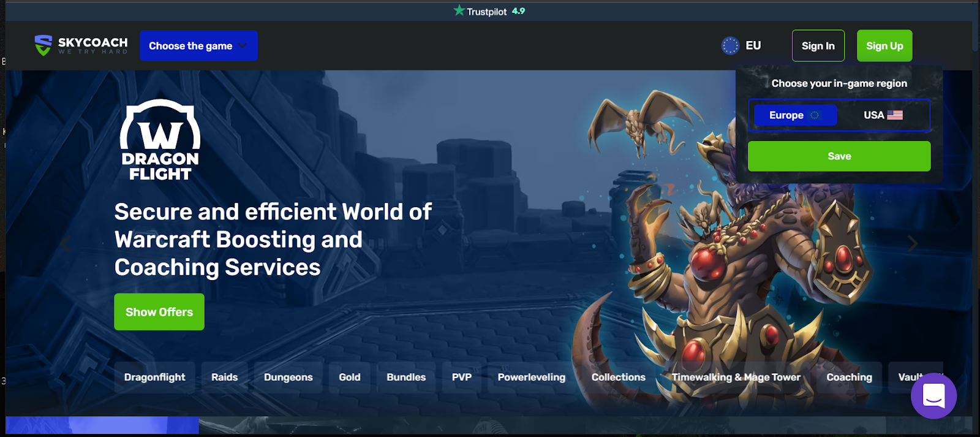Screen dimensions: 980x437
Task: Click the Sign Up button
Action: [x=884, y=46]
